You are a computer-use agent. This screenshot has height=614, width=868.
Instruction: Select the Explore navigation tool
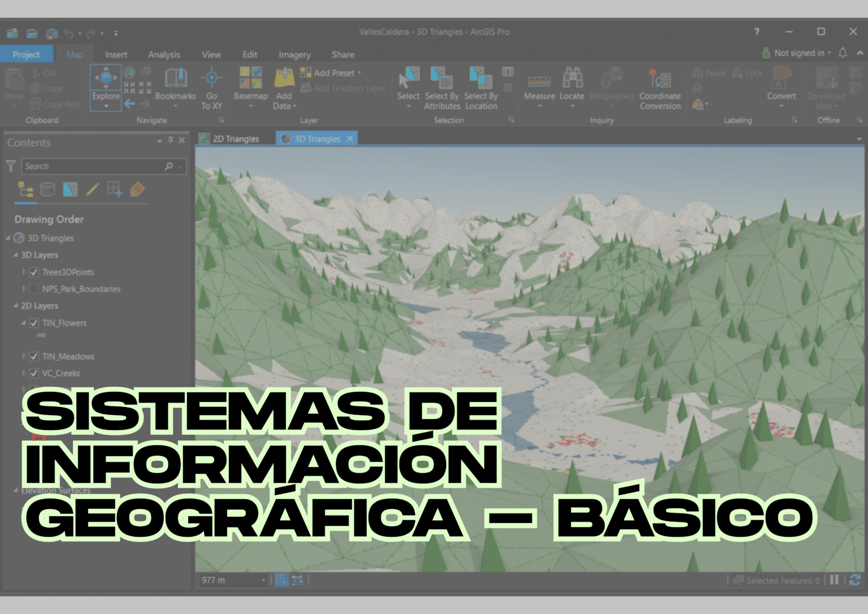[106, 83]
